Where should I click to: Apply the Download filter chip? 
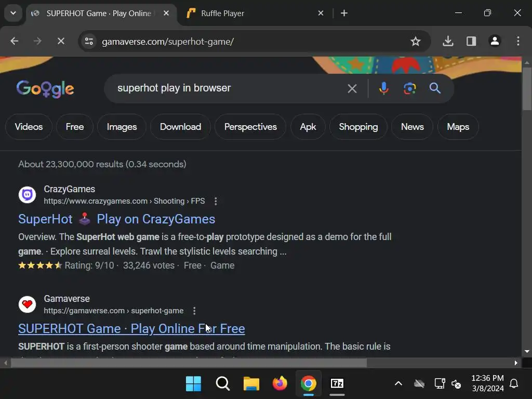click(x=180, y=127)
